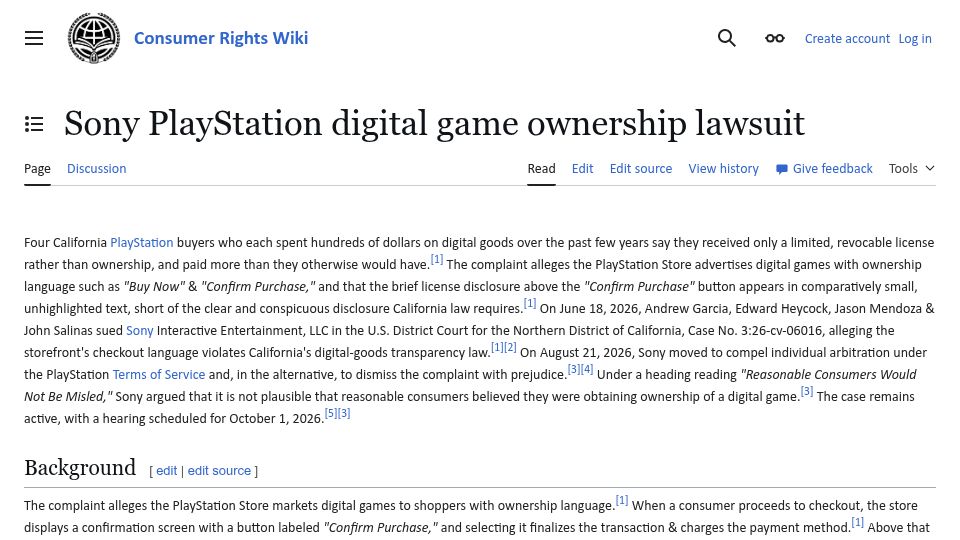
Task: Select the Page tab
Action: (x=37, y=168)
